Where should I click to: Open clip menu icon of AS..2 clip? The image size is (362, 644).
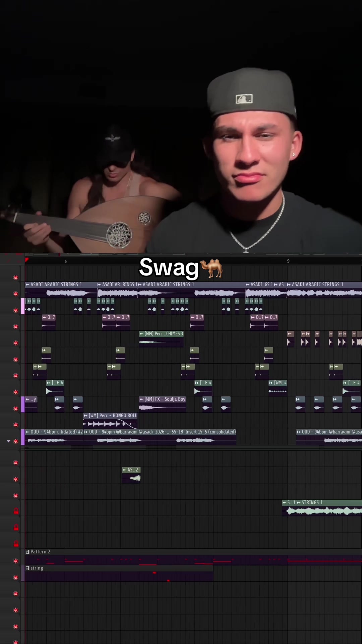tap(124, 470)
